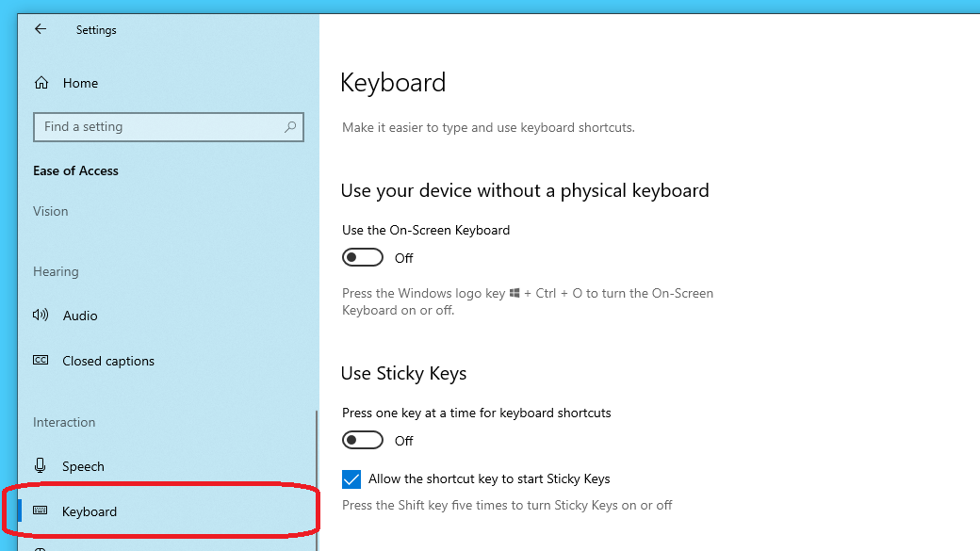This screenshot has height=551, width=980.
Task: Turn on the On-Screen Keyboard switch
Action: point(362,256)
